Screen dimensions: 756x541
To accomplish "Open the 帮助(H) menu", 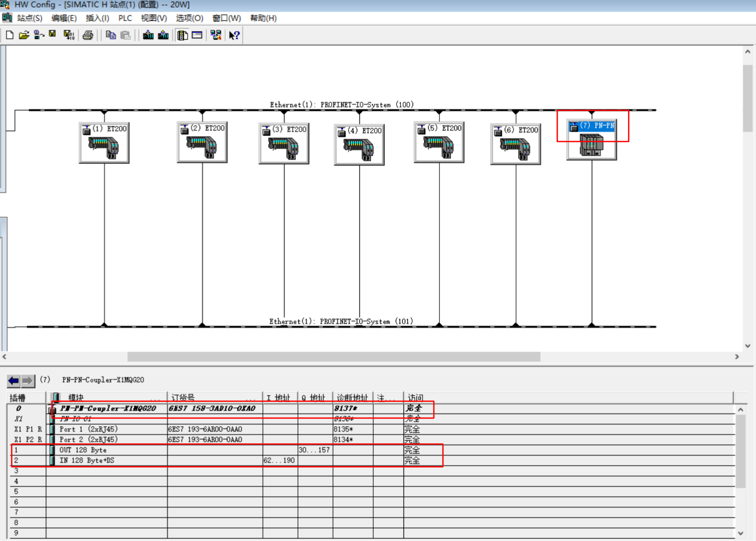I will click(x=263, y=18).
